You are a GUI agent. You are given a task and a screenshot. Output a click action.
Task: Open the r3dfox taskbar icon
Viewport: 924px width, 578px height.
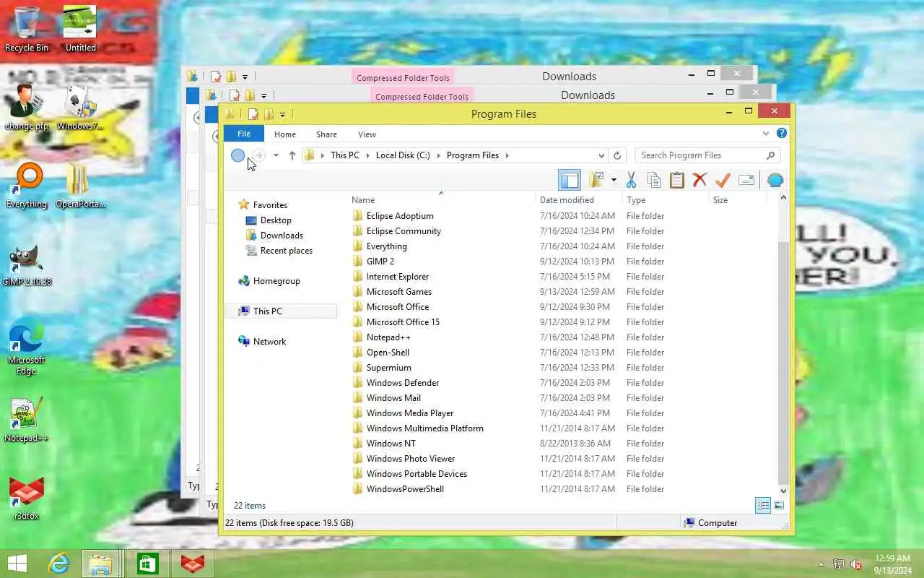pyautogui.click(x=192, y=564)
